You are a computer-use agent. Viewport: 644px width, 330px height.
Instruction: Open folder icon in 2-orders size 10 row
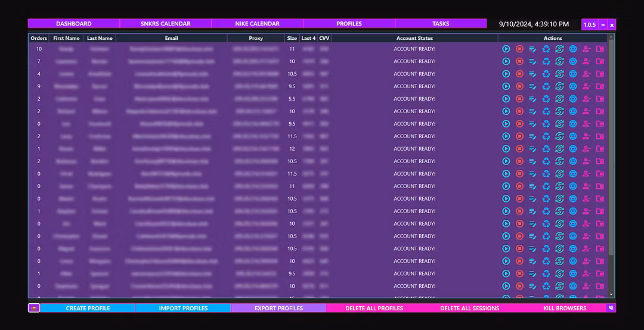(x=600, y=111)
